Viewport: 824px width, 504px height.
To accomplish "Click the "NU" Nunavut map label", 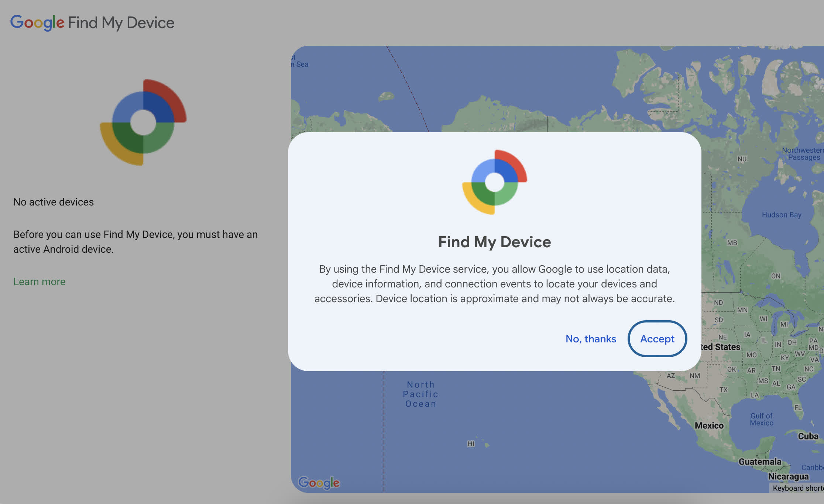I will pos(742,159).
